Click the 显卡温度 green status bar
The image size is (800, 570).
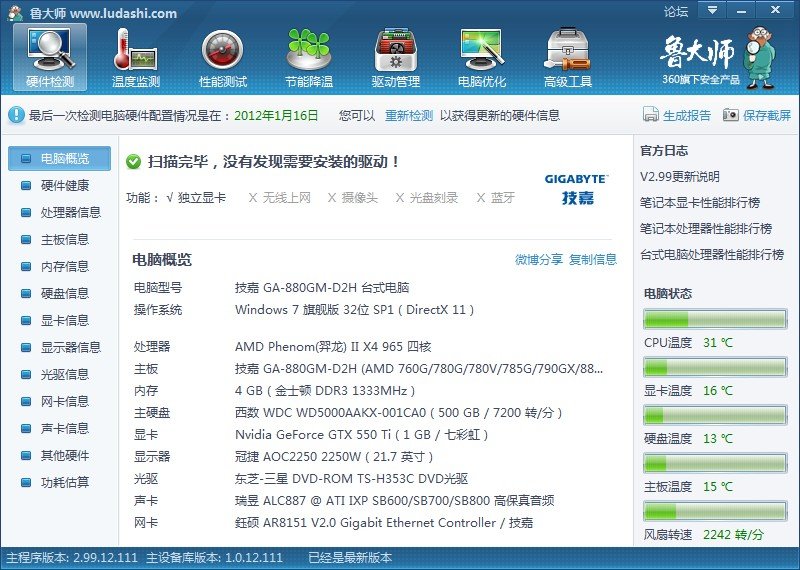point(715,367)
